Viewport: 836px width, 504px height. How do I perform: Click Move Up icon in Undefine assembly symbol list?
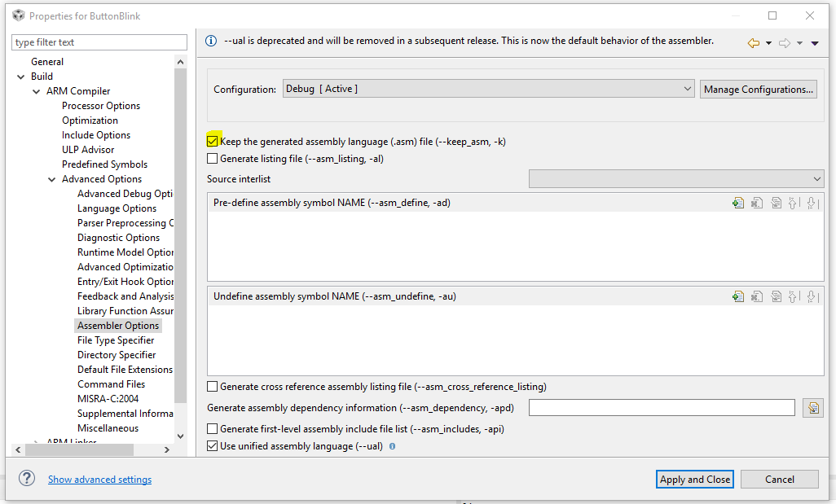click(794, 296)
